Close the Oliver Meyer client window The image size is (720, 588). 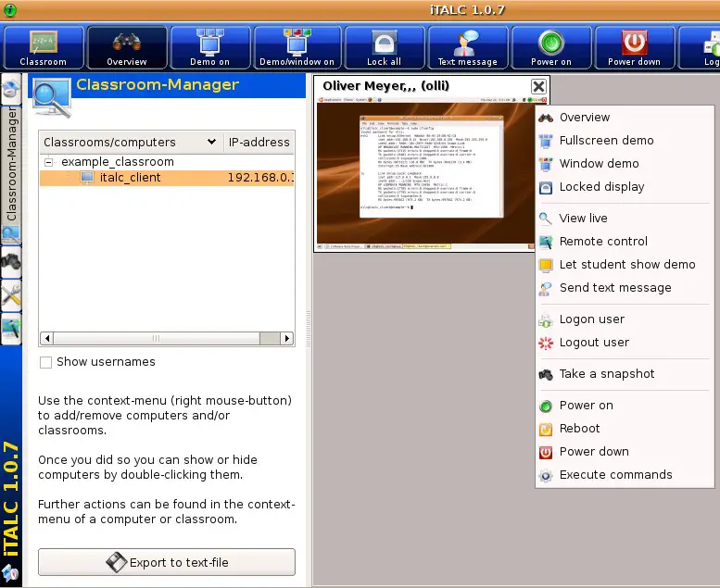click(538, 86)
